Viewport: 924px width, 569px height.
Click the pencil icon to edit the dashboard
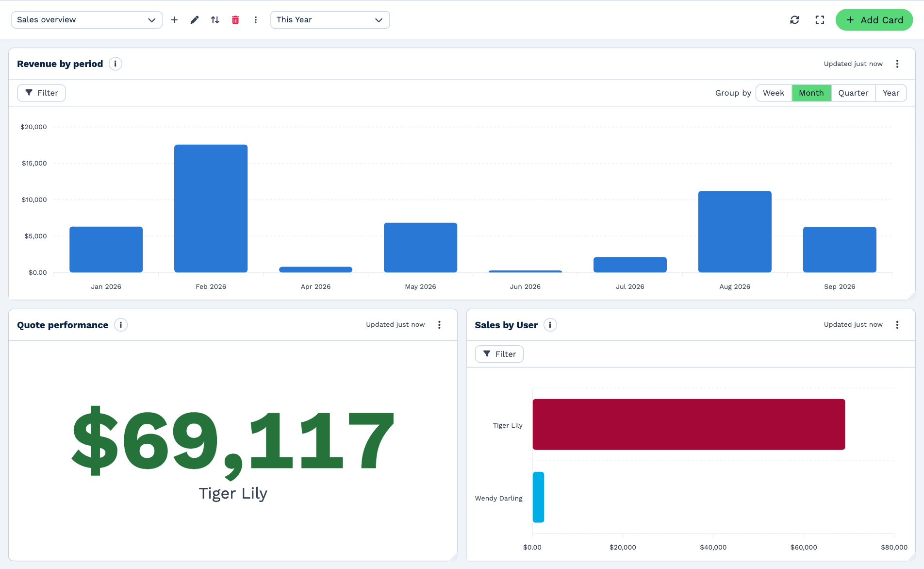(195, 20)
